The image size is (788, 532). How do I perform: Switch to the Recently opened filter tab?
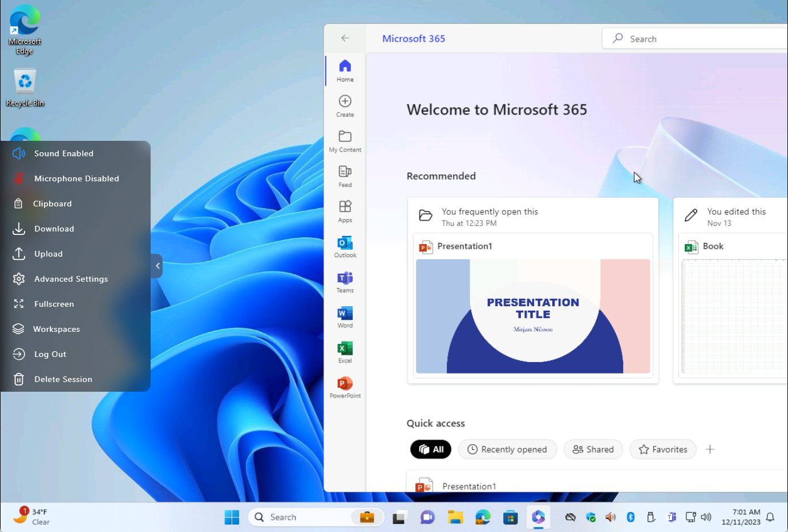pos(507,449)
